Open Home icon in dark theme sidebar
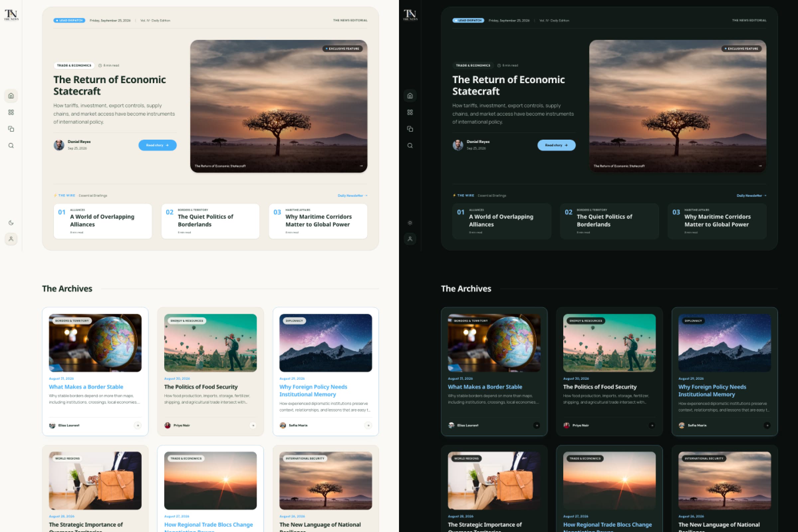Image resolution: width=798 pixels, height=532 pixels. (x=410, y=96)
